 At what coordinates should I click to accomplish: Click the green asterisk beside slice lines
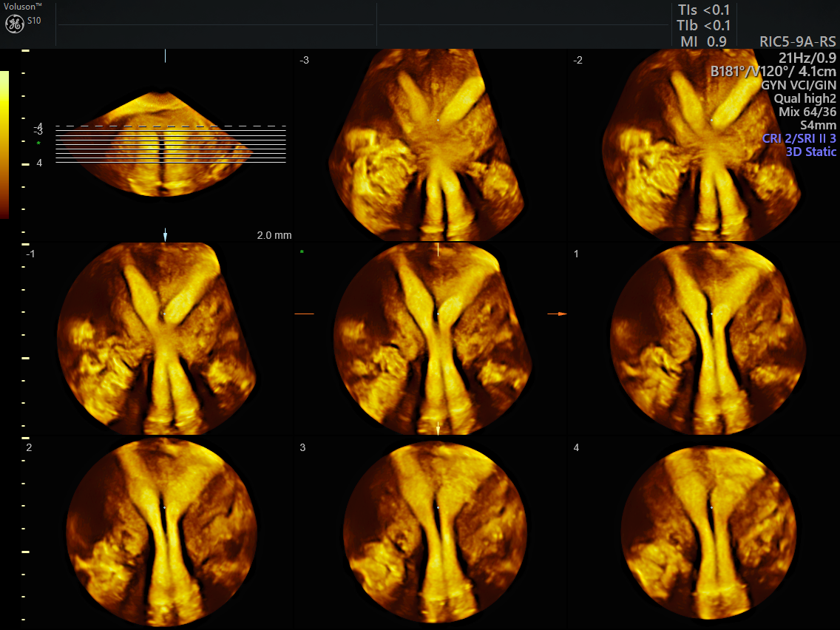click(38, 143)
